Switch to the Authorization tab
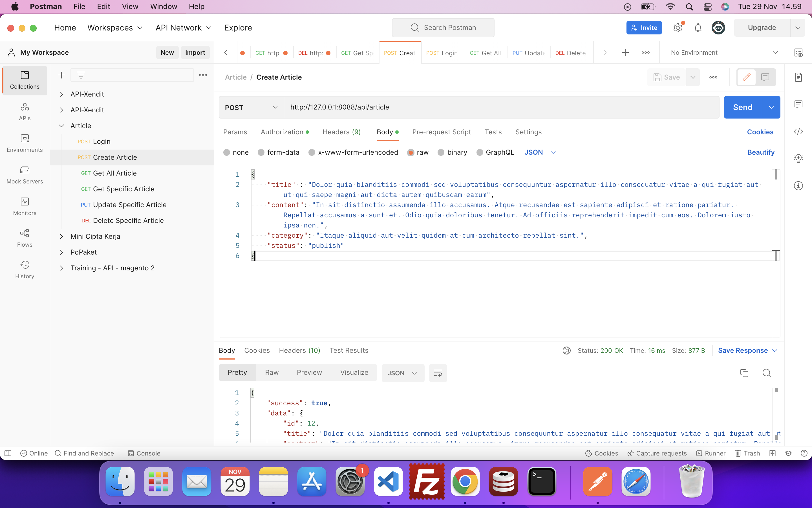The image size is (812, 508). pos(284,132)
